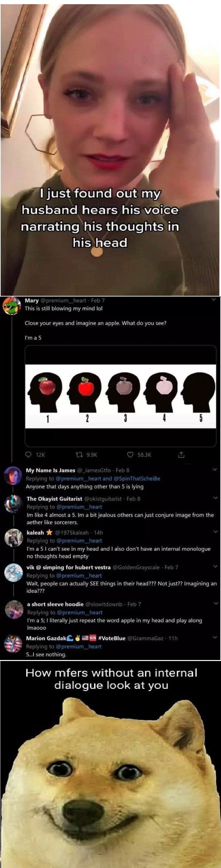The height and width of the screenshot is (868, 221).
Task: Click the Feb 7 timestamp on Mary's tweet
Action: pos(98,300)
